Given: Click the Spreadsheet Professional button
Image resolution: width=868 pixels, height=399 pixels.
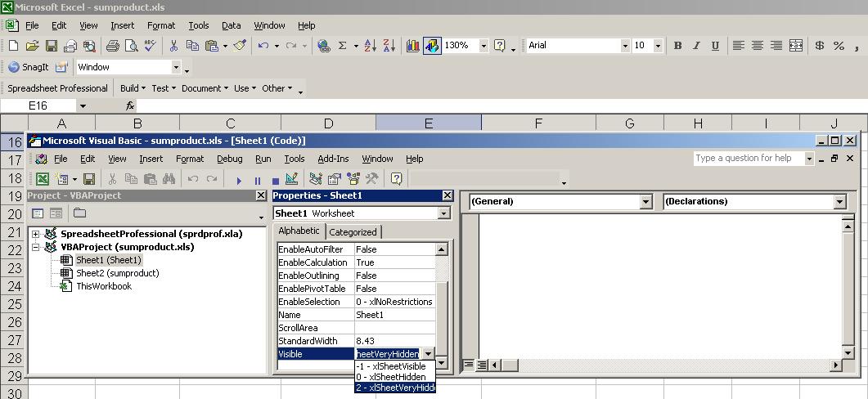Looking at the screenshot, I should [x=57, y=88].
